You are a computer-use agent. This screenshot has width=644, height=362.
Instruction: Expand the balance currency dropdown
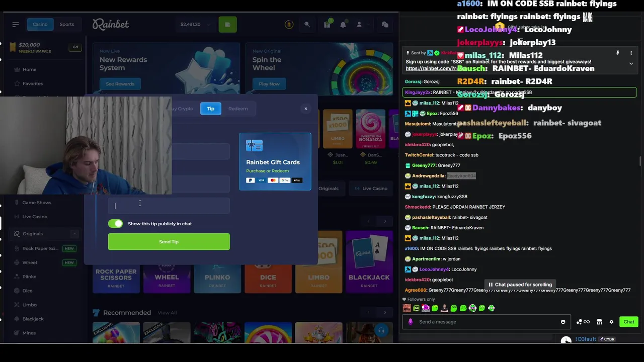(x=208, y=24)
